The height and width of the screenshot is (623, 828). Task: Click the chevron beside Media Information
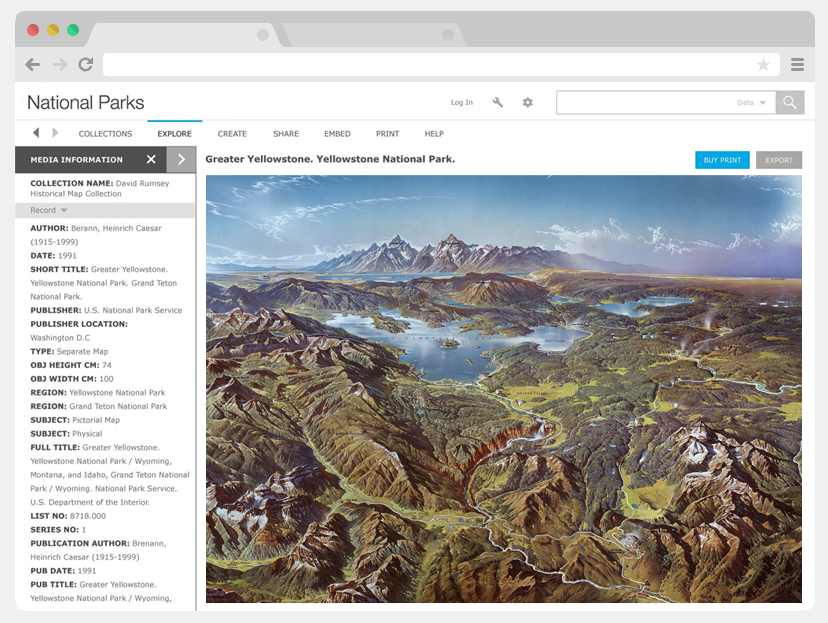pyautogui.click(x=181, y=159)
